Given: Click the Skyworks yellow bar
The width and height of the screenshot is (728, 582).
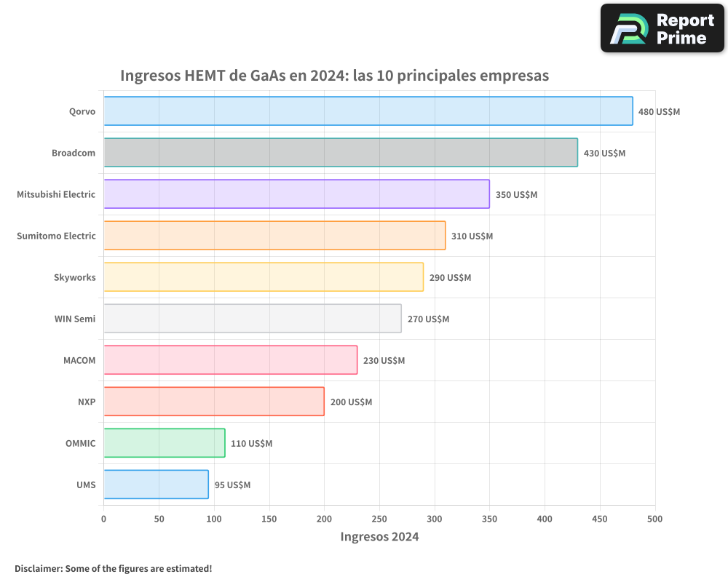Looking at the screenshot, I should pos(263,277).
